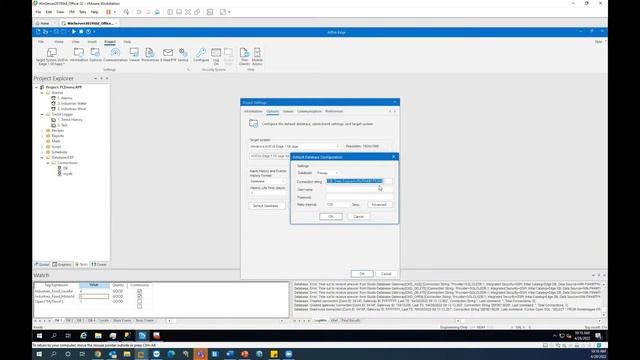Open the VM menu in VMware Workstation
This screenshot has height=360, width=640.
click(71, 12)
